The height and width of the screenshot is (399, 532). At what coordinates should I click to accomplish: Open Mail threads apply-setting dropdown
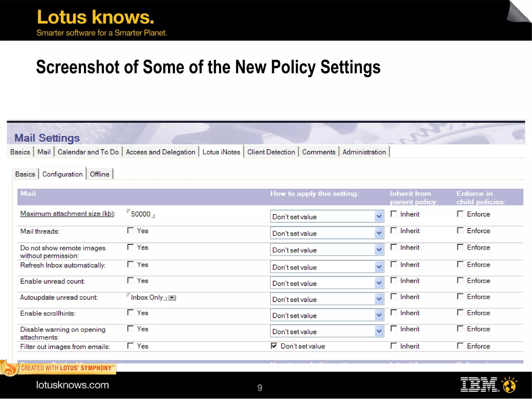click(x=327, y=233)
